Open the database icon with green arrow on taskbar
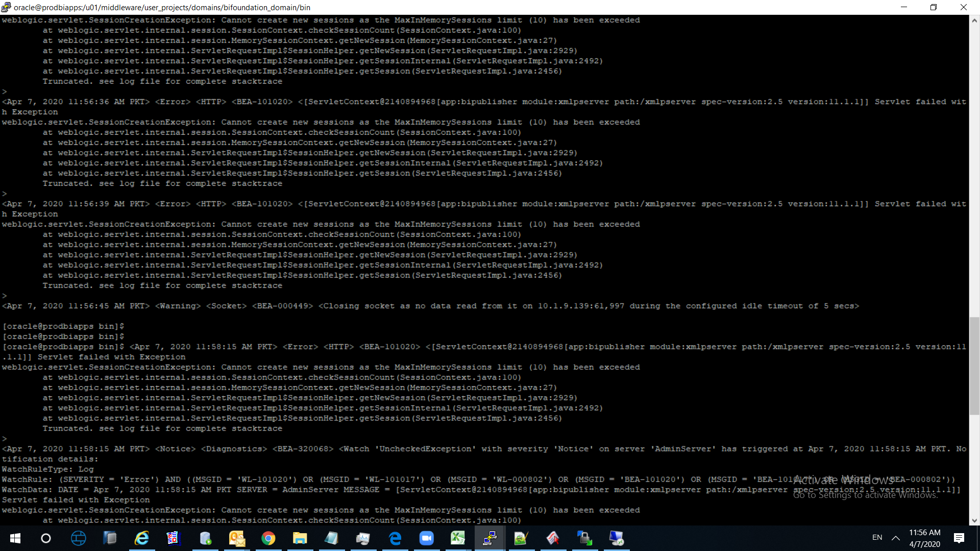 pos(205,538)
